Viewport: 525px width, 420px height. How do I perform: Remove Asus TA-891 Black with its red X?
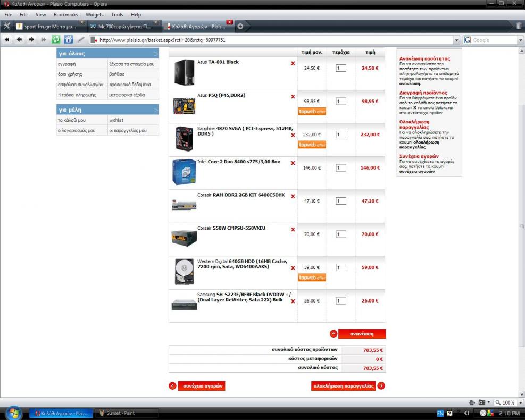[x=293, y=63]
